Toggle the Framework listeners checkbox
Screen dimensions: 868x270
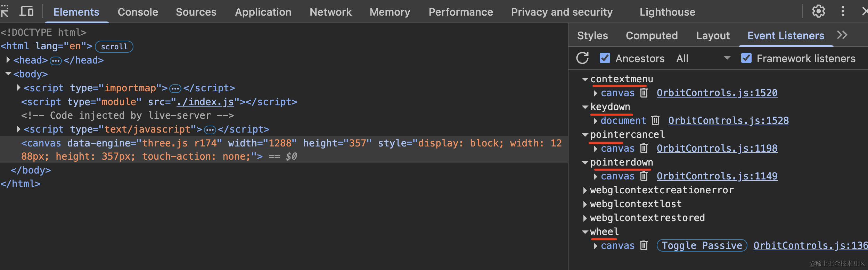(x=746, y=58)
